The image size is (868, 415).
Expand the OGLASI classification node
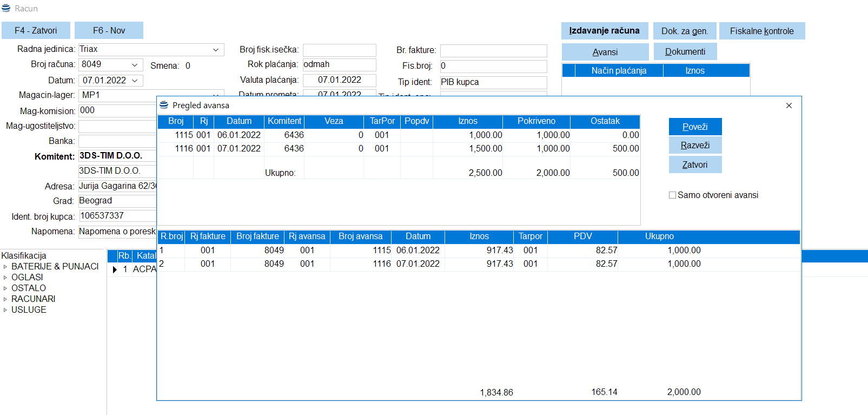5,278
